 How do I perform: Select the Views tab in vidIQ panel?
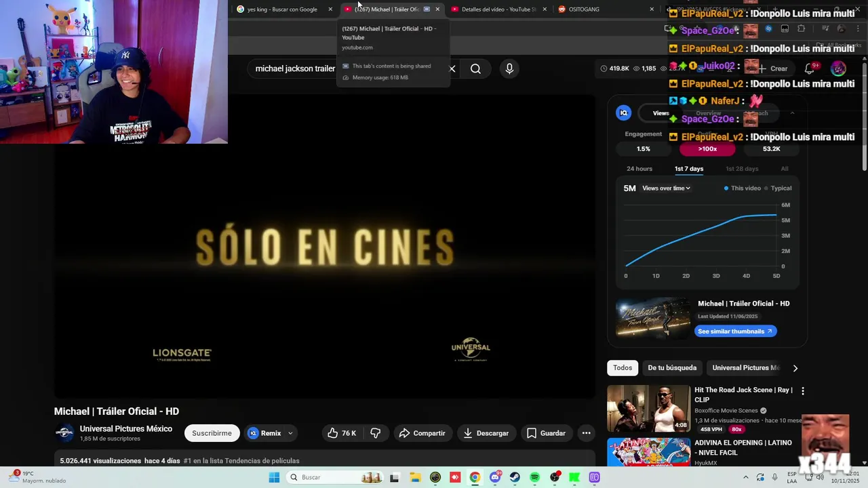660,113
